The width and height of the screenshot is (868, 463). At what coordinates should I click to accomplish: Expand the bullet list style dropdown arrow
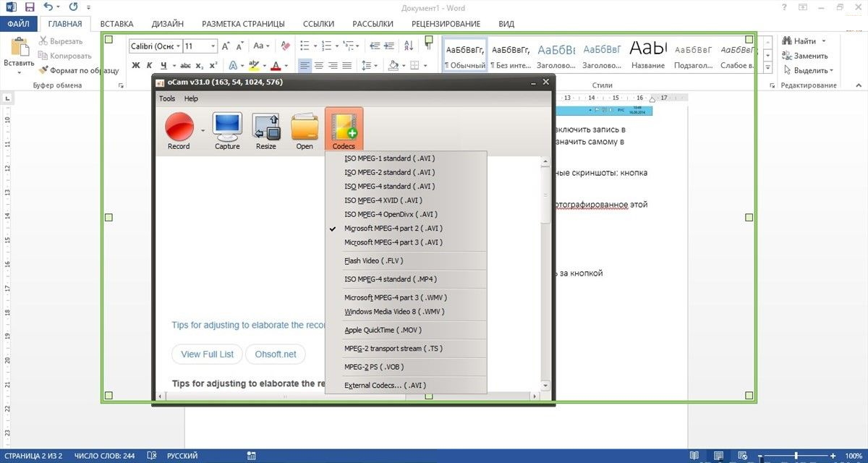314,46
